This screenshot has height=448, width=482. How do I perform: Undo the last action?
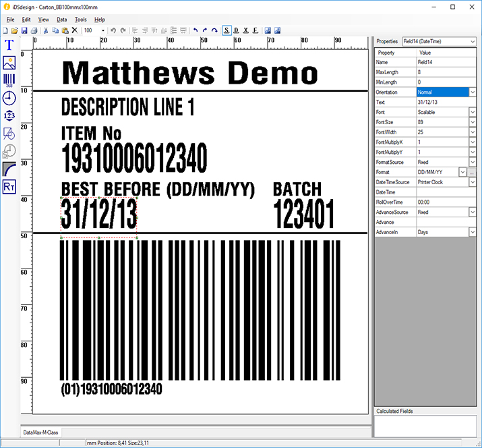113,30
